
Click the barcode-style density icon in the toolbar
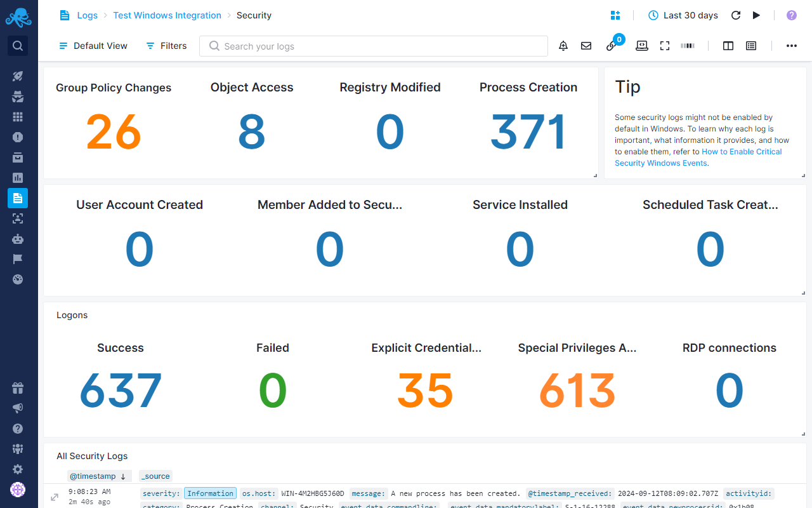click(x=688, y=46)
